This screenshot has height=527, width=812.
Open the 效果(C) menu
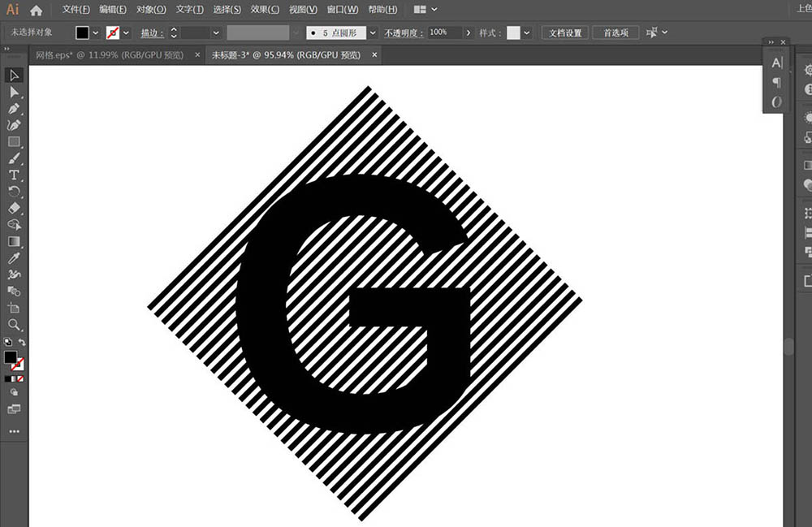[x=265, y=9]
